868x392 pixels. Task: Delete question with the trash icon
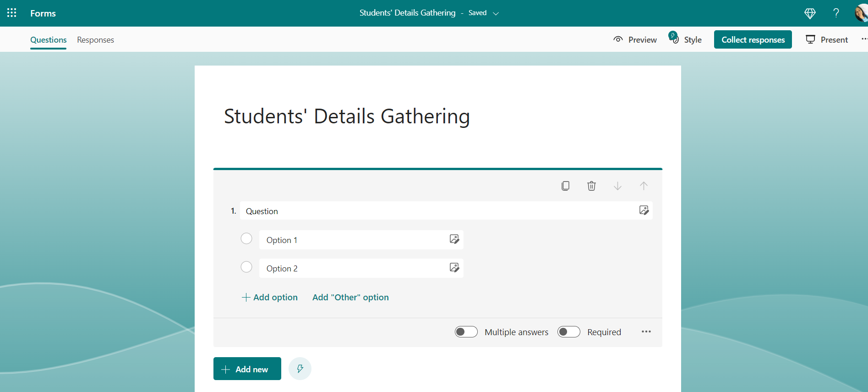point(591,186)
